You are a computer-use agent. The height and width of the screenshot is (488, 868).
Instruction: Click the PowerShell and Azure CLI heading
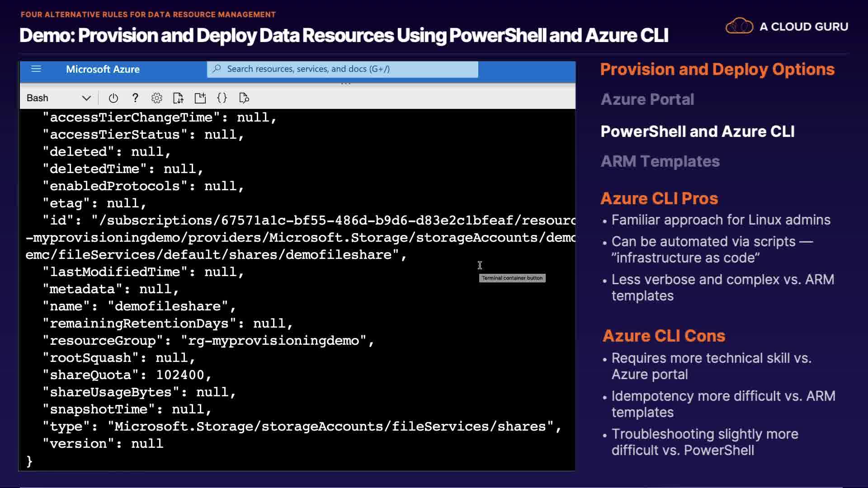pos(697,131)
